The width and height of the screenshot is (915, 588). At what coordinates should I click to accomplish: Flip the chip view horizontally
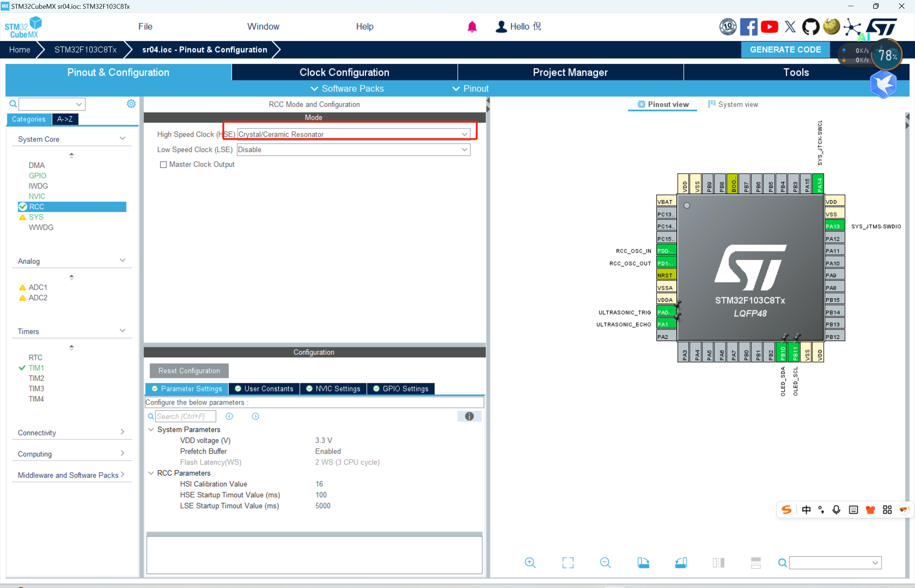point(718,563)
